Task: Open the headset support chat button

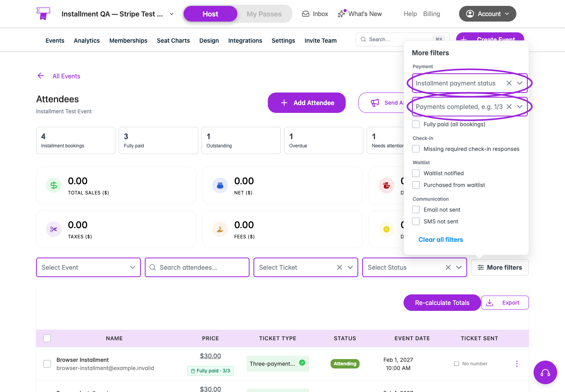Action: (545, 372)
